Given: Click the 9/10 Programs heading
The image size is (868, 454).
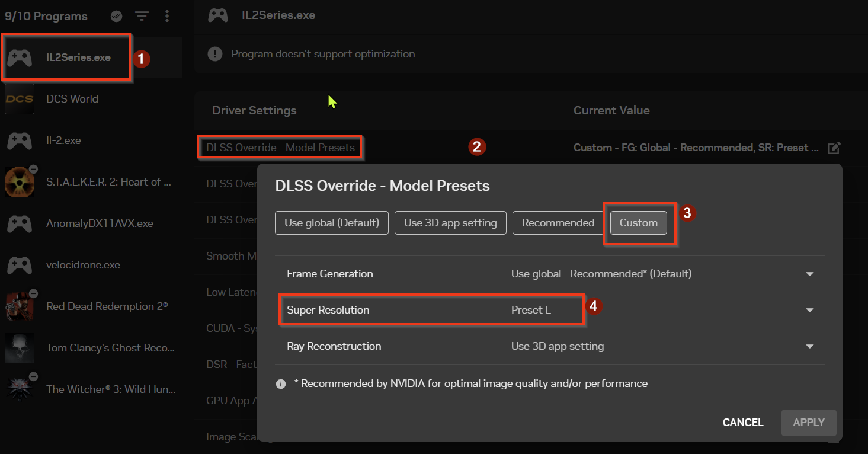Looking at the screenshot, I should coord(46,16).
